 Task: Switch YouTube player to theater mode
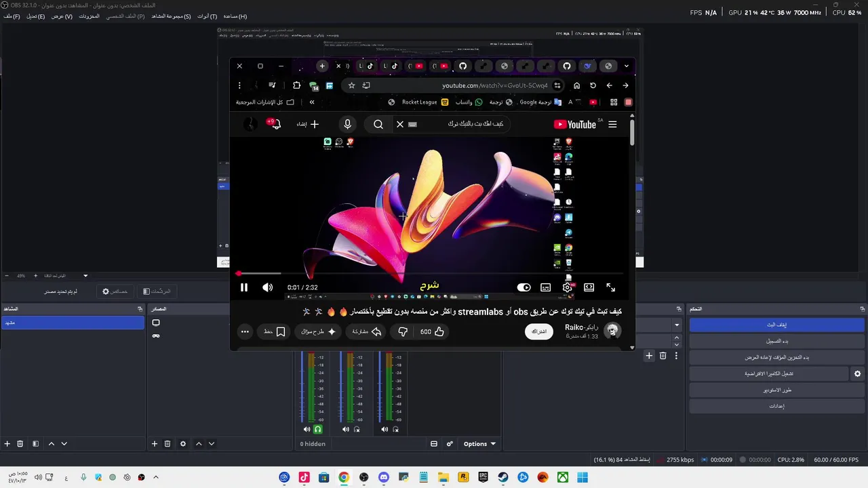(589, 287)
